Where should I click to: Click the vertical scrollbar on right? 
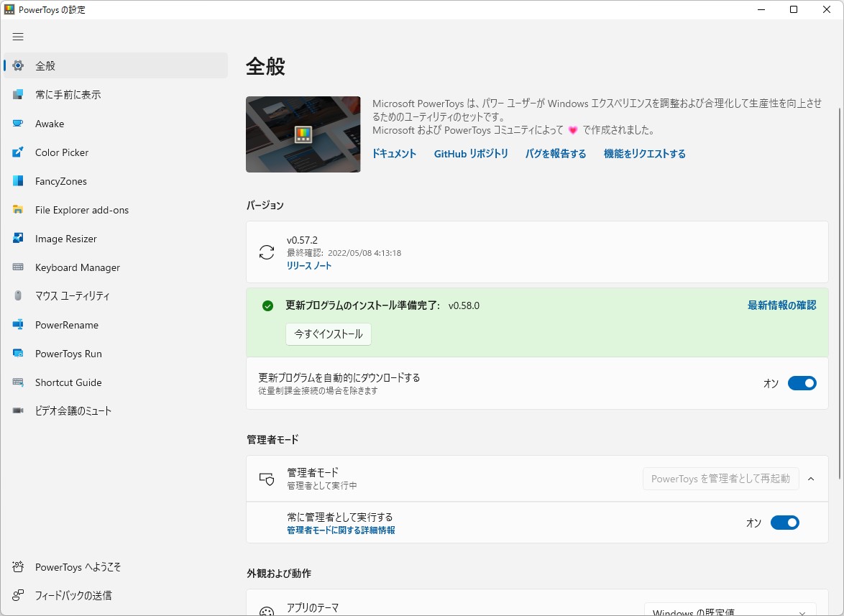tap(840, 293)
